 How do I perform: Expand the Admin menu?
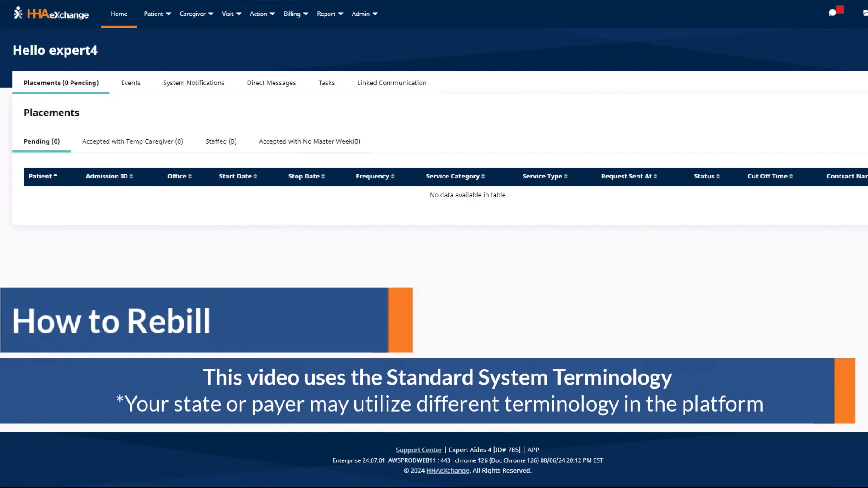(364, 14)
